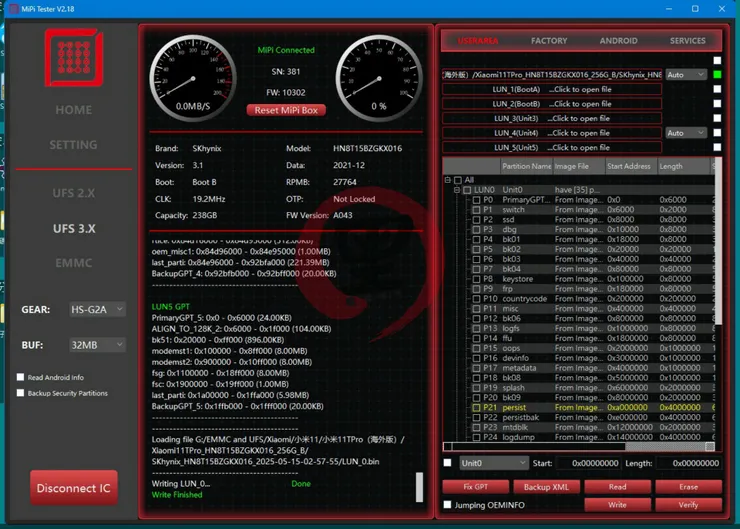Toggle the Jumping OEMINFO checkbox
740x529 pixels.
[x=447, y=504]
